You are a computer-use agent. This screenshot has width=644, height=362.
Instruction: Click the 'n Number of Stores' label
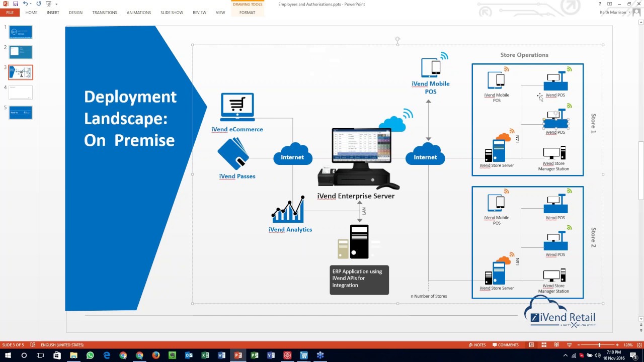click(x=429, y=296)
